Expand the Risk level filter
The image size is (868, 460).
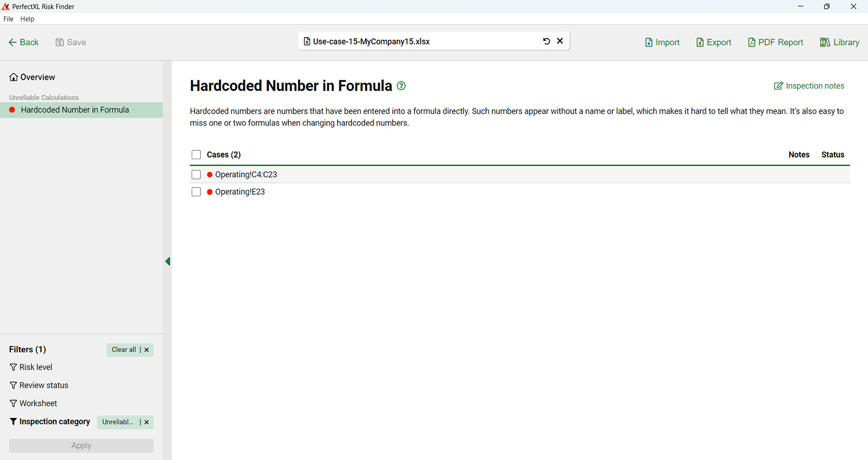pyautogui.click(x=31, y=367)
